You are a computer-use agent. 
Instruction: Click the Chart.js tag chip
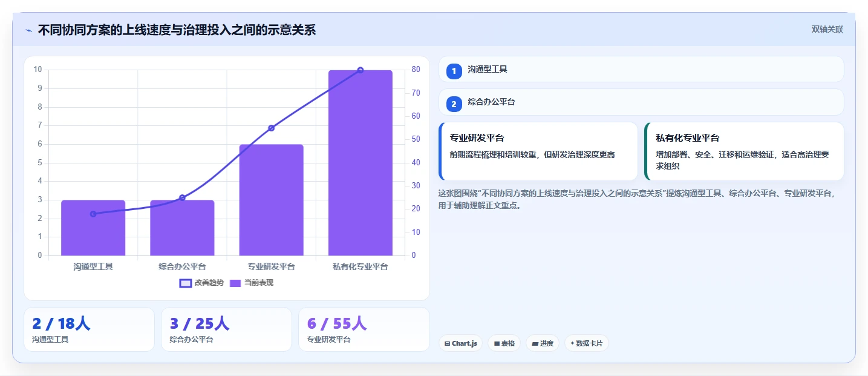coord(460,343)
